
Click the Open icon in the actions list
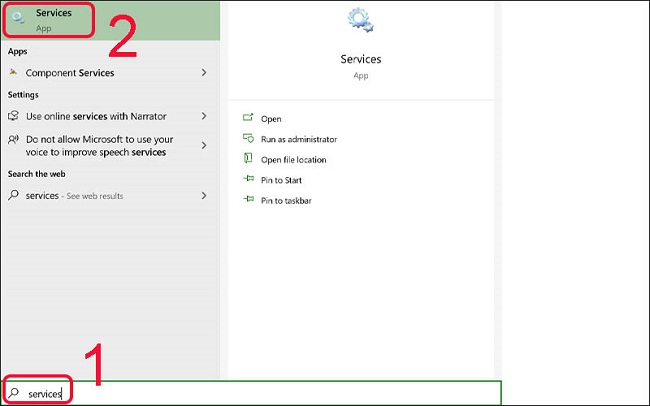tap(248, 118)
